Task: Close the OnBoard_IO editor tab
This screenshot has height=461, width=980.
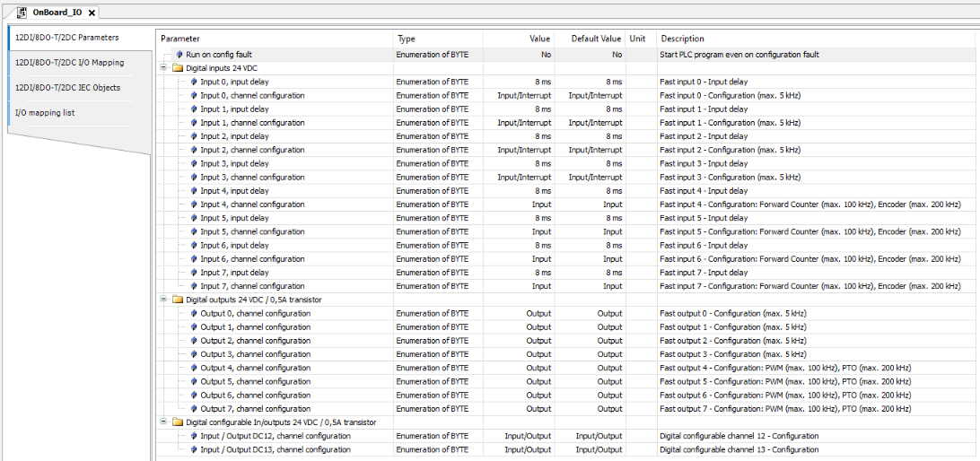Action: tap(92, 13)
